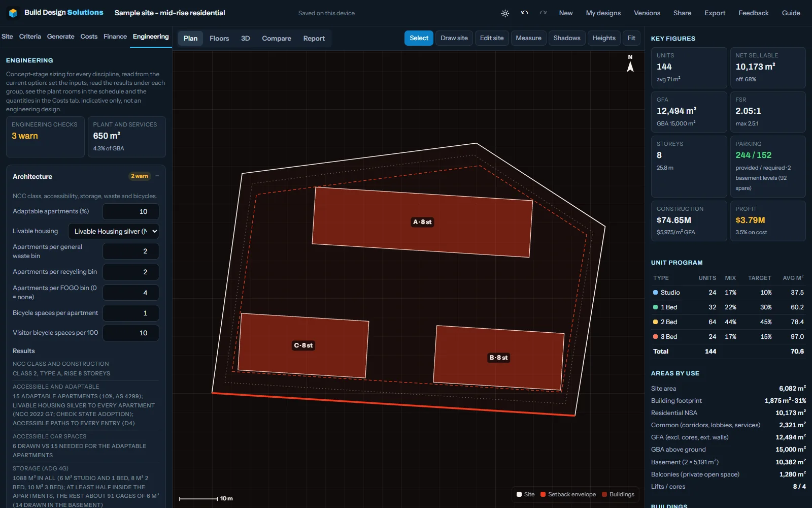812x508 pixels.
Task: Click Apartments per recycling bin field
Action: tap(131, 272)
